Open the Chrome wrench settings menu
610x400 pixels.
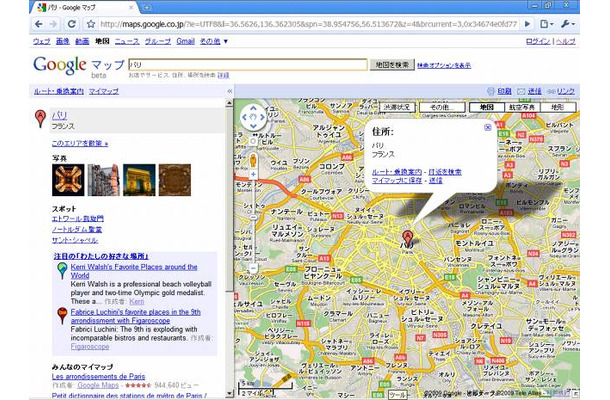coord(567,24)
